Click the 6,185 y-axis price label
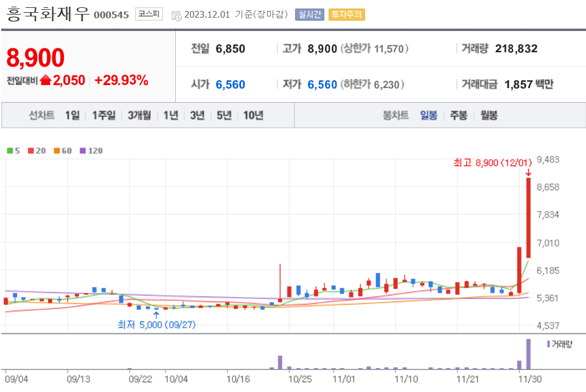This screenshot has width=586, height=392. pyautogui.click(x=548, y=270)
